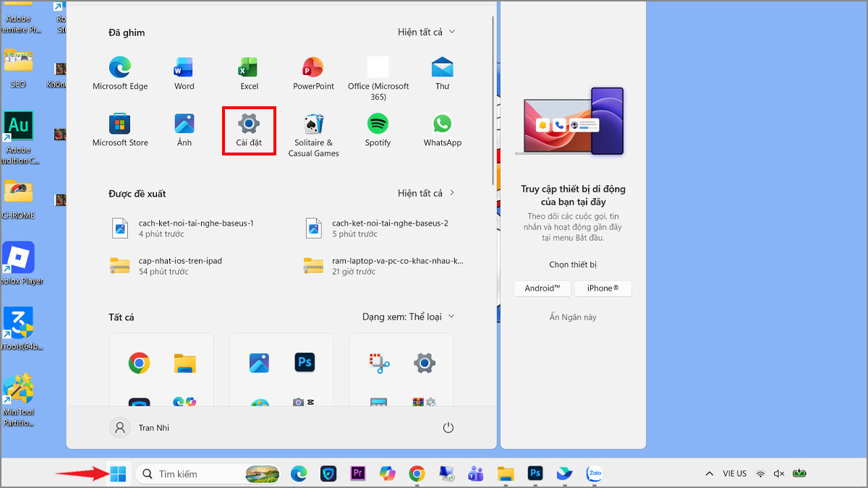The image size is (868, 488).
Task: Open the pinned Cài đặt settings app
Action: 249,130
